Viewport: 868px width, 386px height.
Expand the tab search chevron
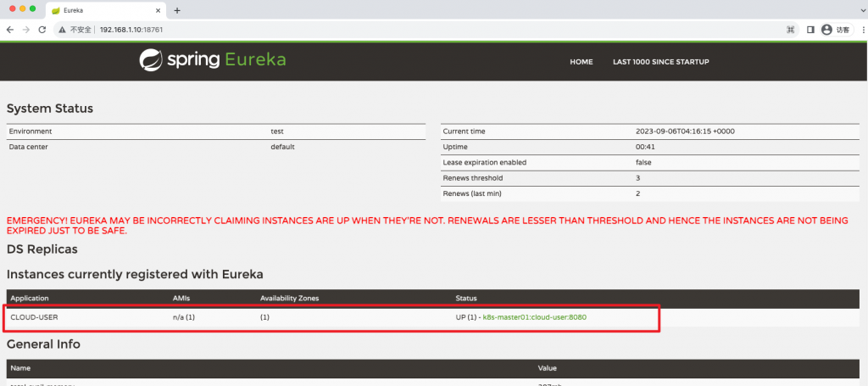(863, 10)
